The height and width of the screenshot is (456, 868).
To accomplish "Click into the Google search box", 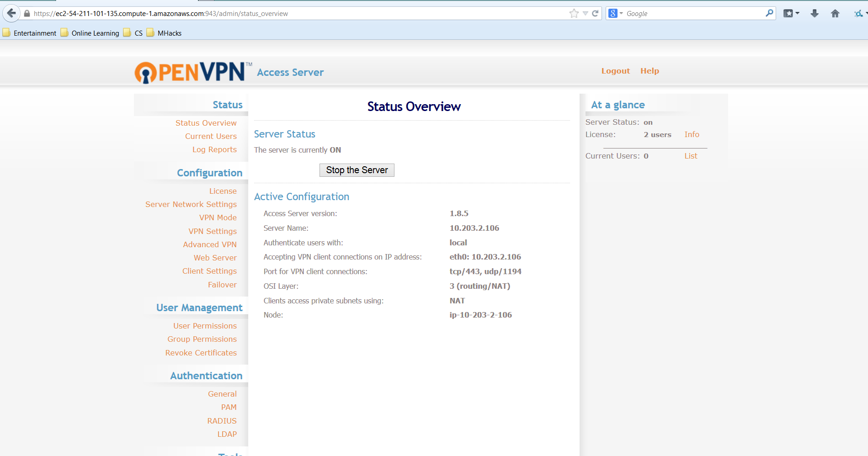I will (x=694, y=14).
